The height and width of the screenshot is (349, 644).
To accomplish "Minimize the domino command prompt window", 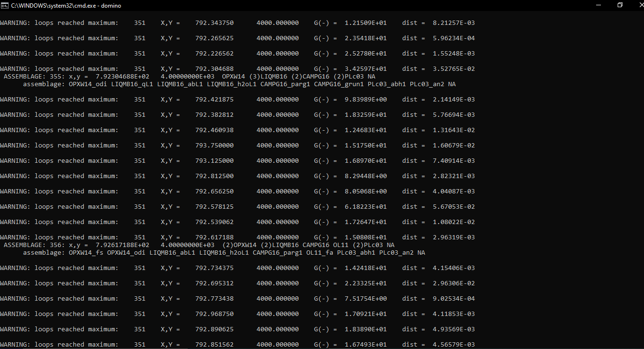I will tap(598, 5).
